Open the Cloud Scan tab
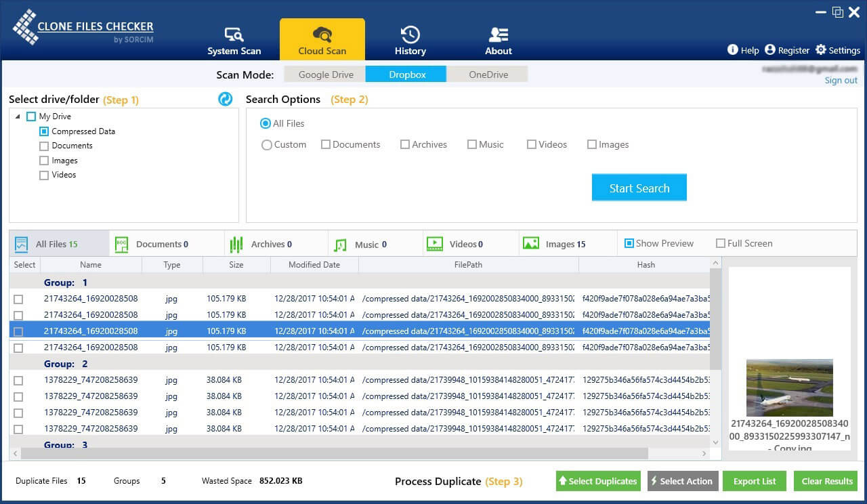The image size is (867, 504). tap(322, 40)
